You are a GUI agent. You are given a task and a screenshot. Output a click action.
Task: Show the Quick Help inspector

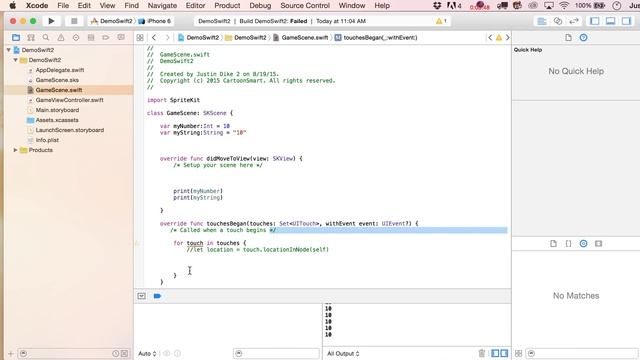click(x=583, y=38)
